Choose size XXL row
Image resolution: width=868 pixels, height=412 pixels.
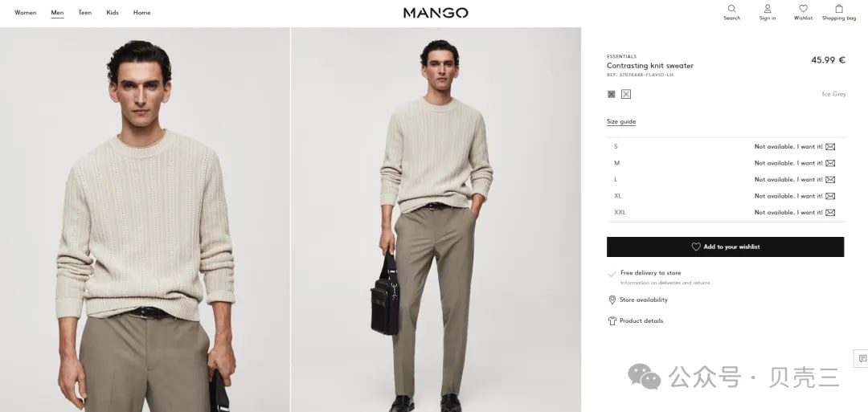[726, 212]
